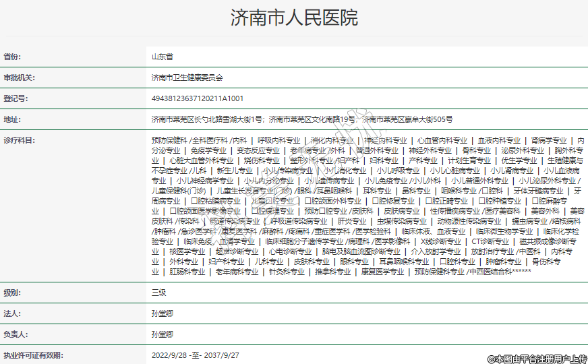Click the 本图由平台注册用户上传 watermark text
Image resolution: width=588 pixels, height=364 pixels.
point(537,358)
